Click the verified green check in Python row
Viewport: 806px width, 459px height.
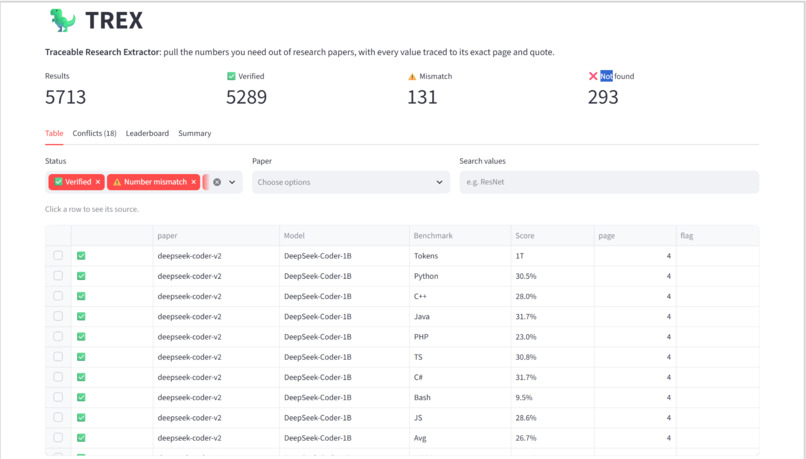pyautogui.click(x=81, y=276)
